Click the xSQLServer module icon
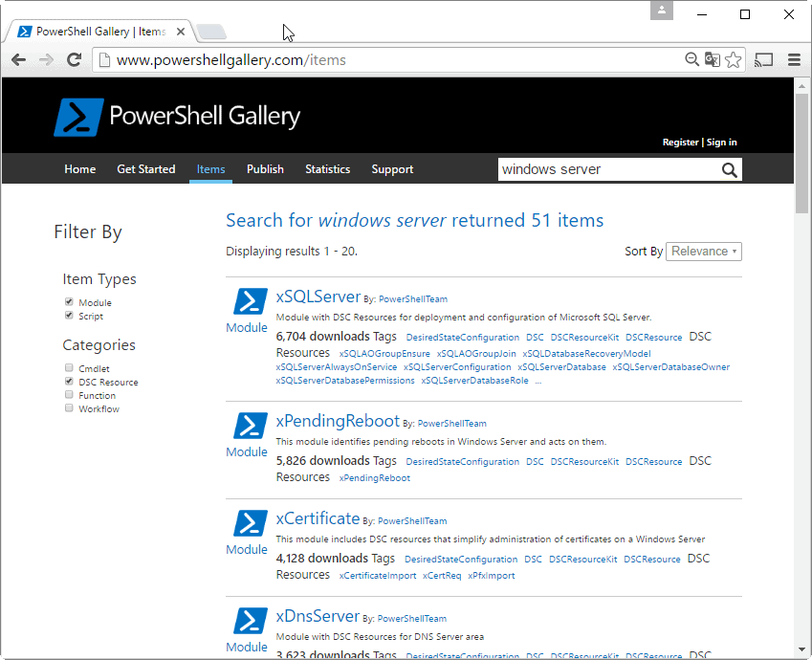Viewport: 812px width, 660px height. pos(251,301)
